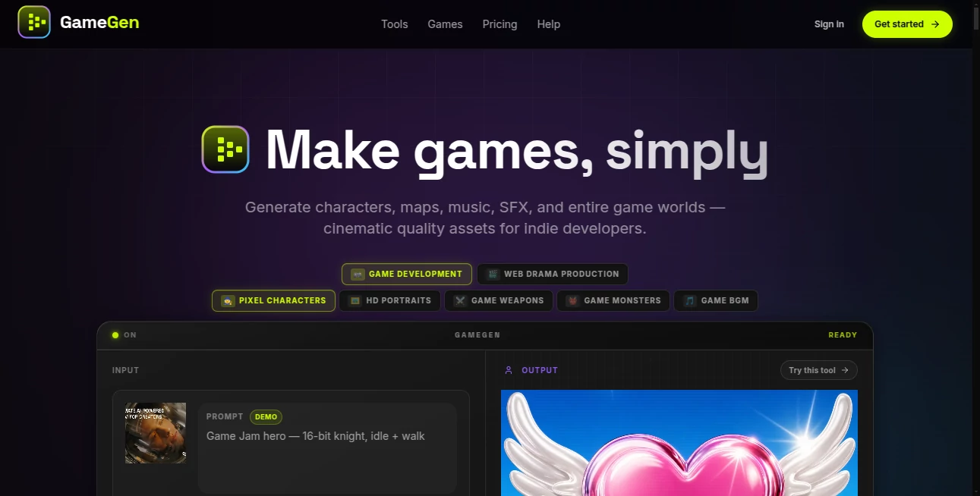This screenshot has height=496, width=980.
Task: Click the Get started button
Action: [x=907, y=24]
